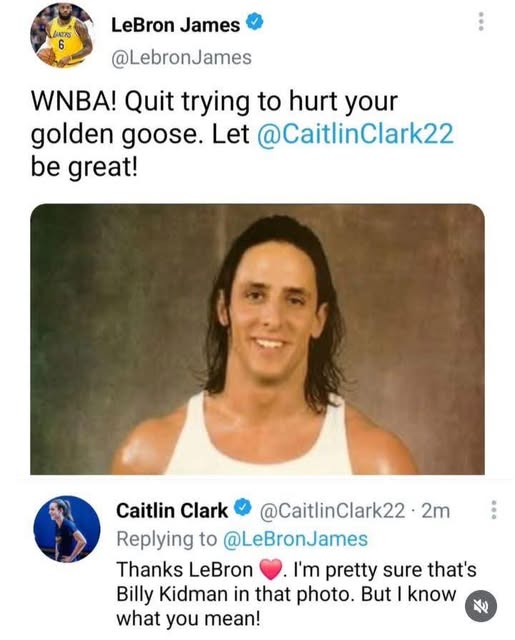Click the Replying to label
515x640 pixels.
[167, 539]
